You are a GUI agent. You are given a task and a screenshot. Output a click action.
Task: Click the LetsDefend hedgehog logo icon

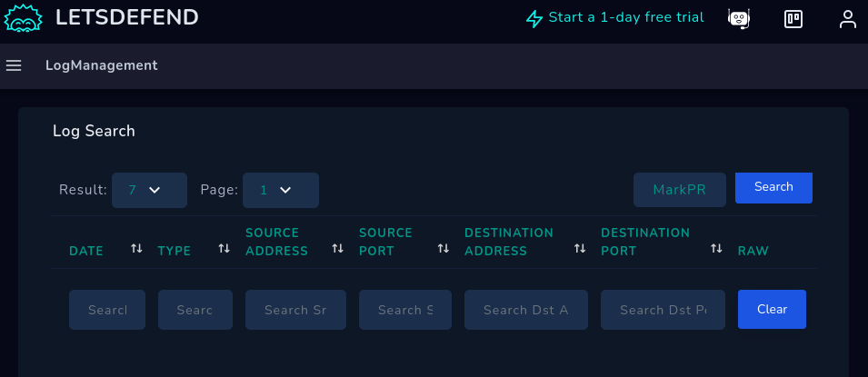(24, 18)
